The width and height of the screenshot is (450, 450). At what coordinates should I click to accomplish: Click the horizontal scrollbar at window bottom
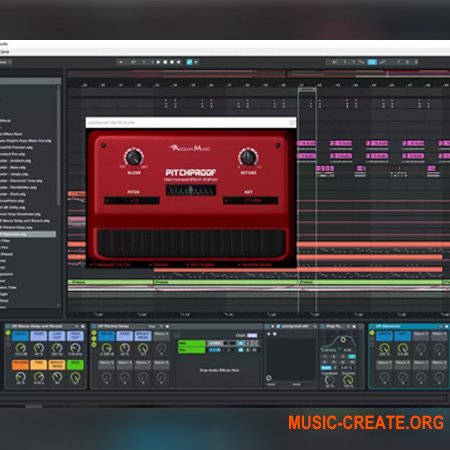[x=34, y=406]
